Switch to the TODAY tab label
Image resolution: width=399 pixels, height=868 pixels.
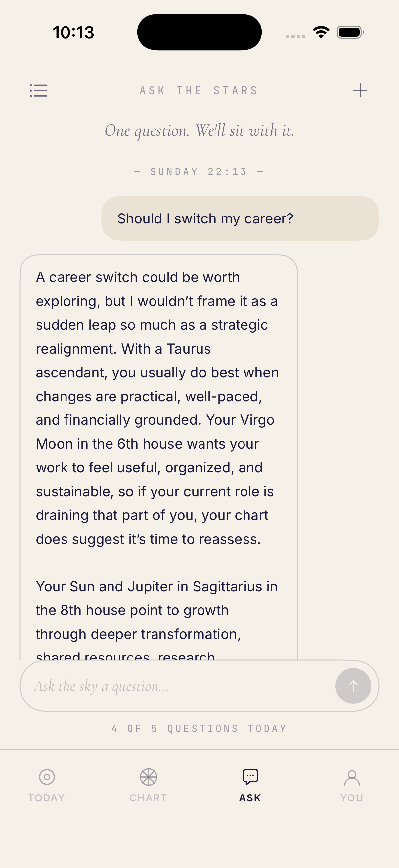46,797
